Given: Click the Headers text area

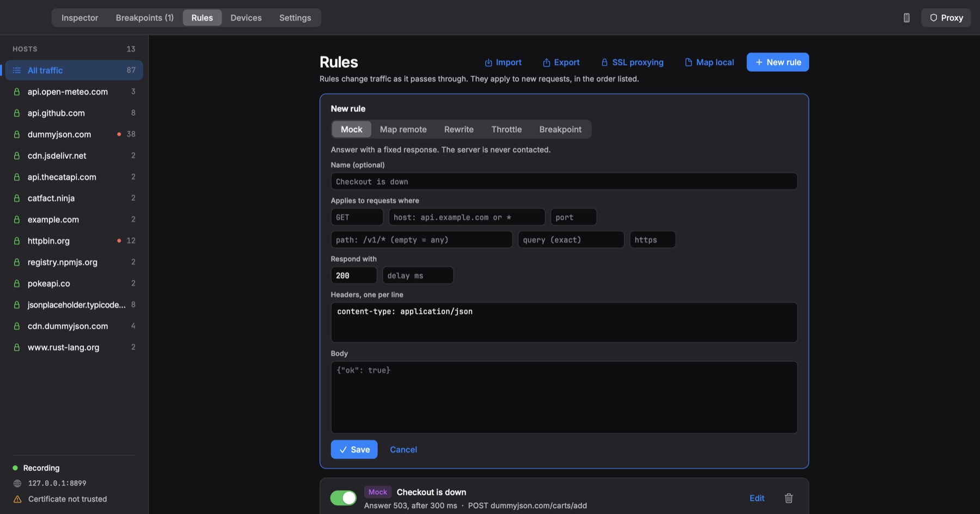Looking at the screenshot, I should tap(564, 323).
